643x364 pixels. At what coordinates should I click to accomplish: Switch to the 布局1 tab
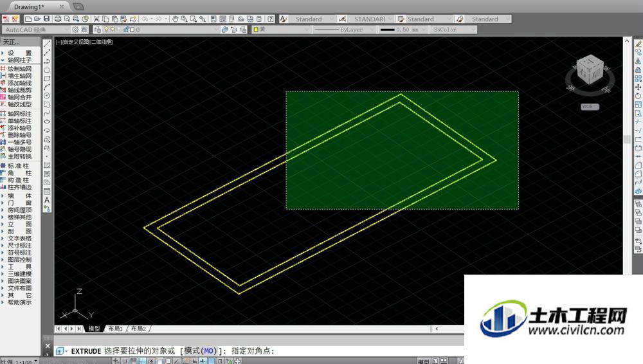pyautogui.click(x=115, y=329)
